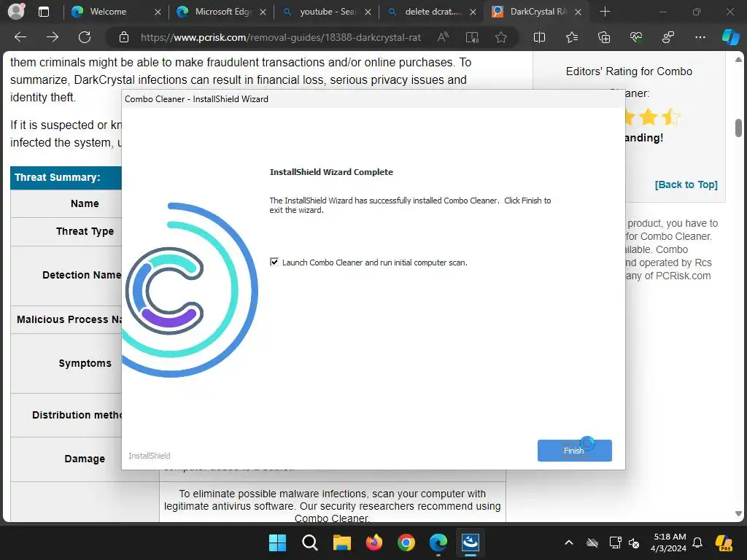Switch to Microsoft Edge on taskbar
The image size is (747, 560).
pos(438,542)
